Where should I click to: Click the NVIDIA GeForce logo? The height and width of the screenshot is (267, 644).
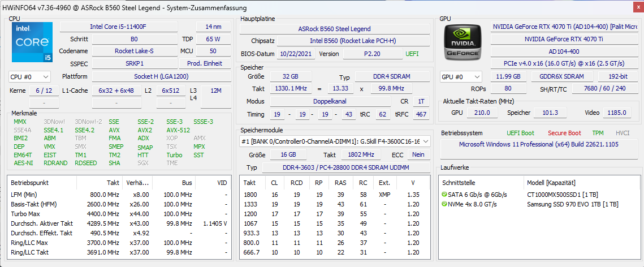(463, 42)
